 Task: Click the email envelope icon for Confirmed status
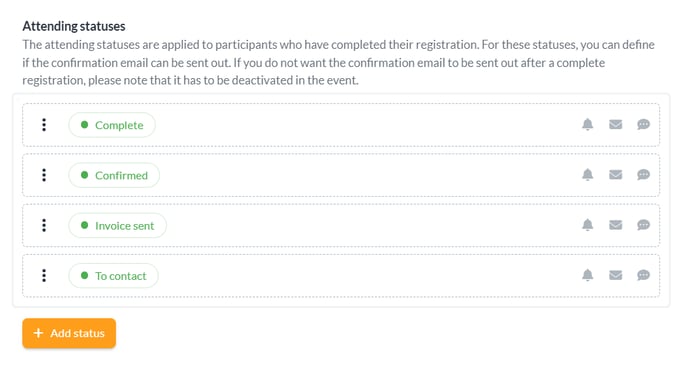(616, 175)
